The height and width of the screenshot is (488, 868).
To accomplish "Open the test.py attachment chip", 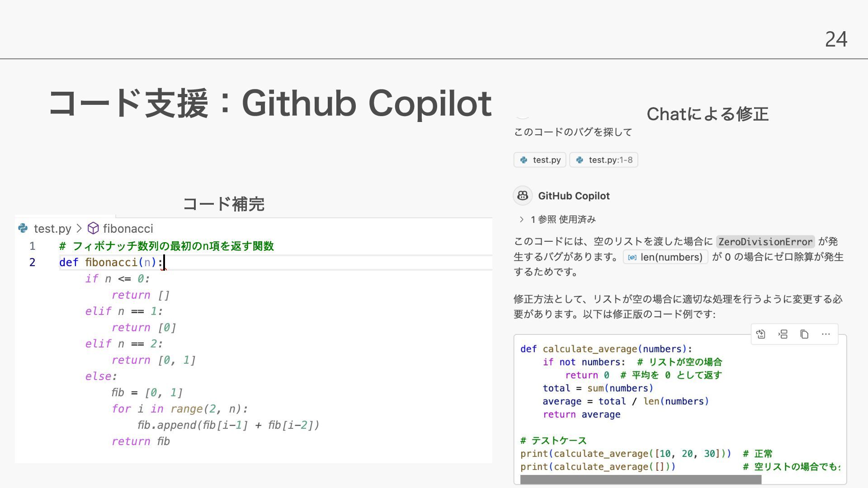I will tap(540, 160).
